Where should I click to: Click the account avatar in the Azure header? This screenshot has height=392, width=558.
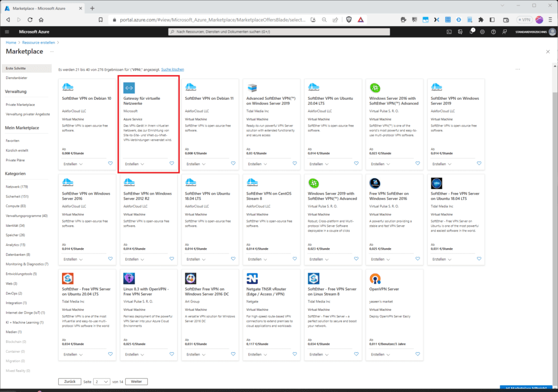point(552,32)
